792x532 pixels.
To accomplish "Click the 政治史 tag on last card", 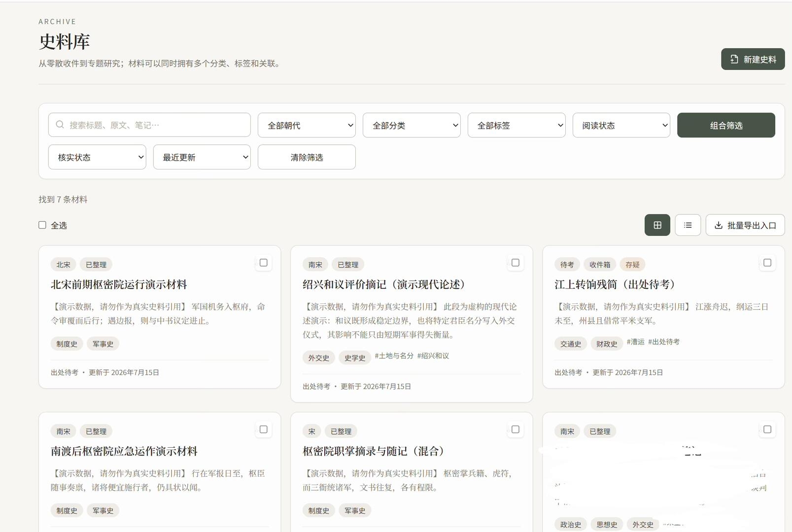I will click(571, 525).
